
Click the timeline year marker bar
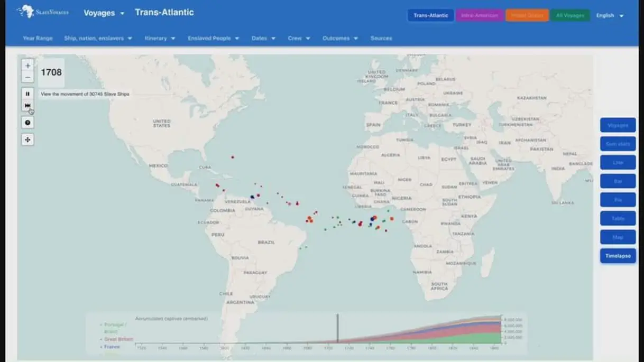338,328
